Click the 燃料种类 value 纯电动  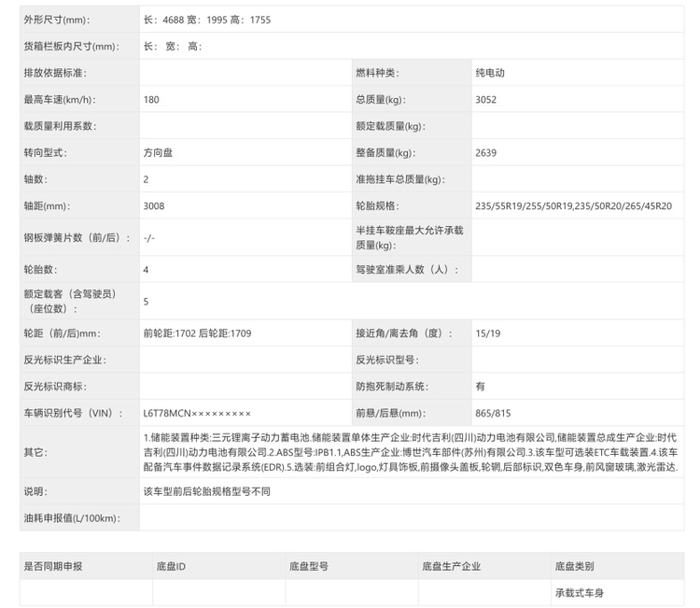[492, 73]
